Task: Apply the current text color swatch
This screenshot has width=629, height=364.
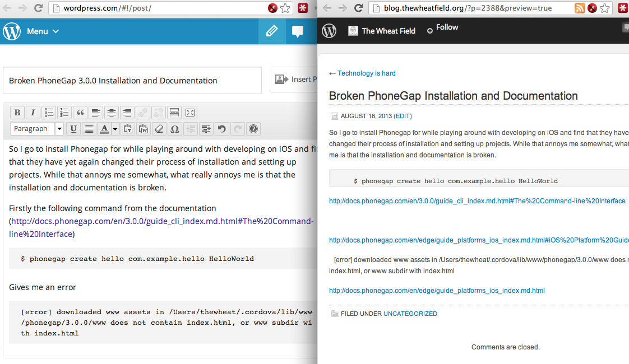Action: (x=104, y=129)
